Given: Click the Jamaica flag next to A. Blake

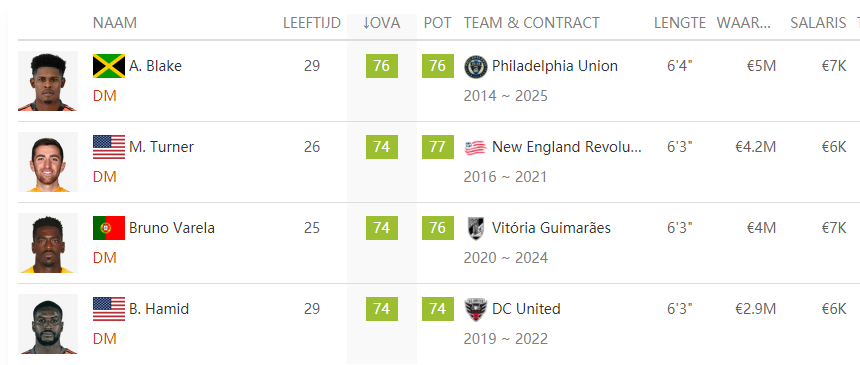Looking at the screenshot, I should (x=109, y=66).
